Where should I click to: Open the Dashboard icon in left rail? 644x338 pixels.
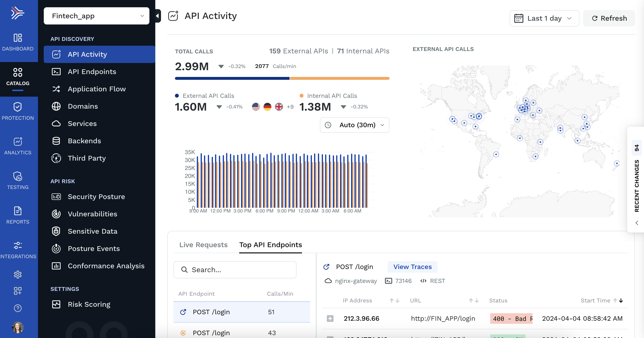pos(18,42)
